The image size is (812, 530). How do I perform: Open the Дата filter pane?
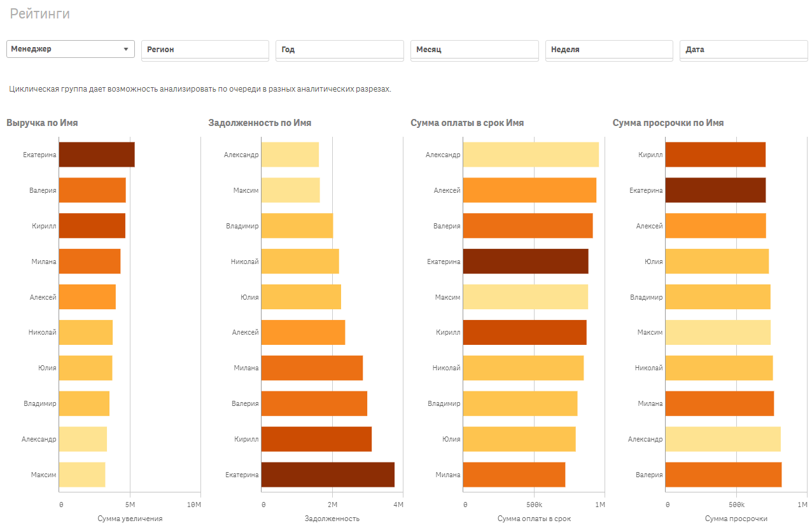click(x=743, y=50)
